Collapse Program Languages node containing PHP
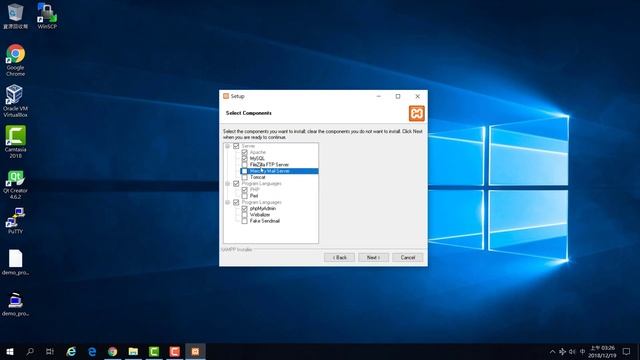Screen dimensions: 640x360 tap(228, 184)
